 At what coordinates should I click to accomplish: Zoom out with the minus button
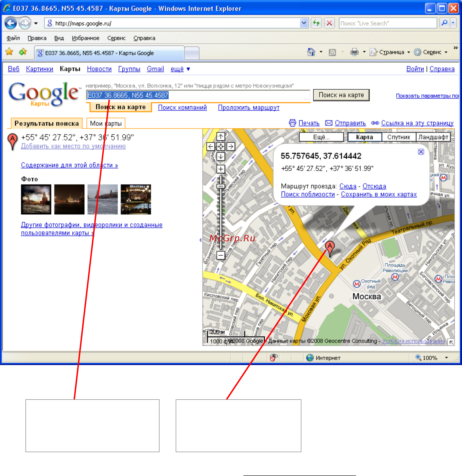221,255
